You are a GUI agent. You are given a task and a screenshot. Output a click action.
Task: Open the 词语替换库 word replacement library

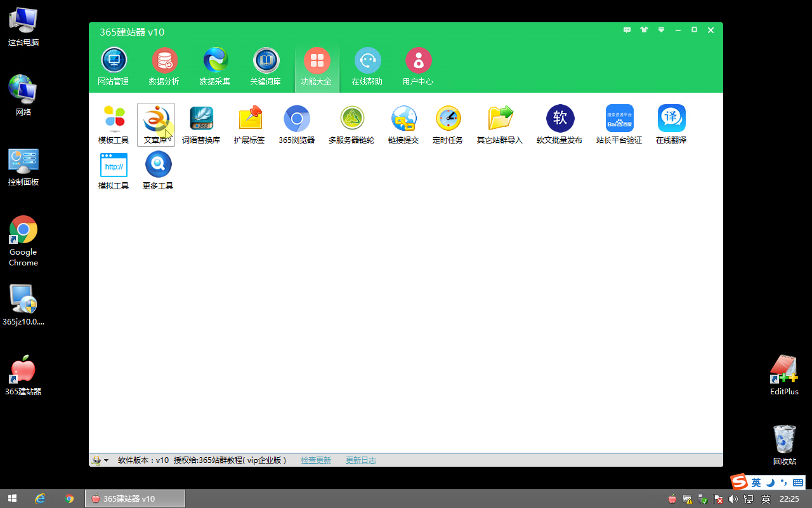(x=201, y=124)
